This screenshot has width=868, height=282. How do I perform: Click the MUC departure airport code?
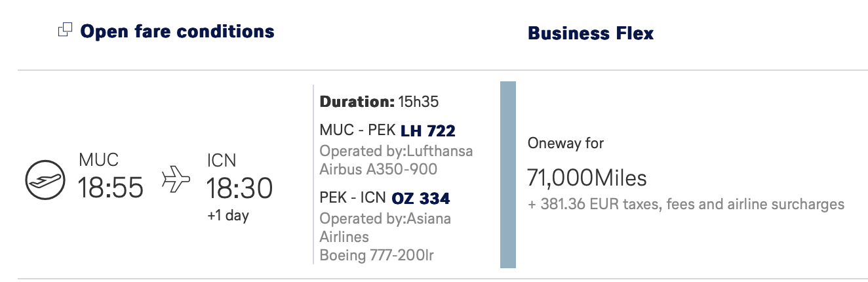coord(99,160)
